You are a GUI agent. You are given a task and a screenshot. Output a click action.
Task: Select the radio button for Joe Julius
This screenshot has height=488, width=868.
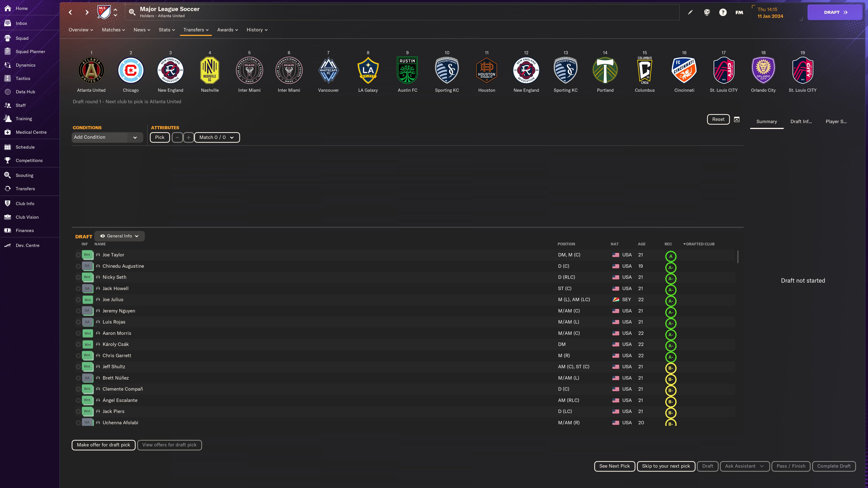pyautogui.click(x=78, y=300)
